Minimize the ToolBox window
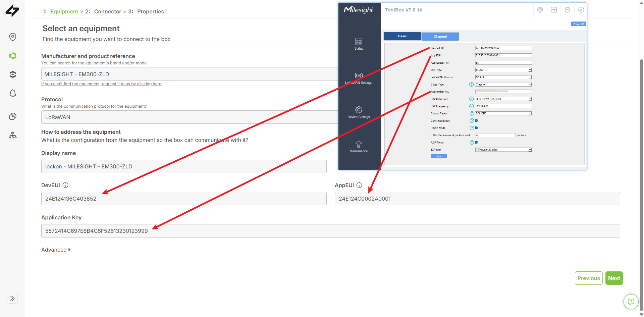Image resolution: width=644 pixels, height=317 pixels. [x=568, y=10]
